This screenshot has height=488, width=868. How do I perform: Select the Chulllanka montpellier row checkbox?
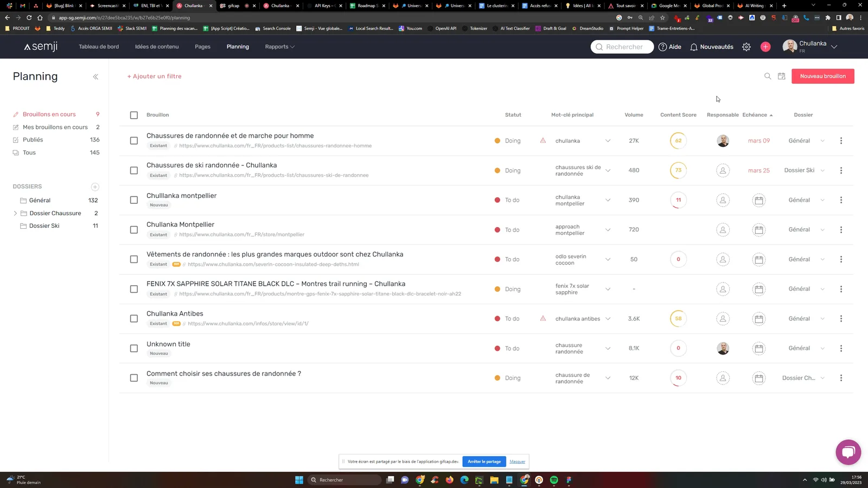point(134,200)
